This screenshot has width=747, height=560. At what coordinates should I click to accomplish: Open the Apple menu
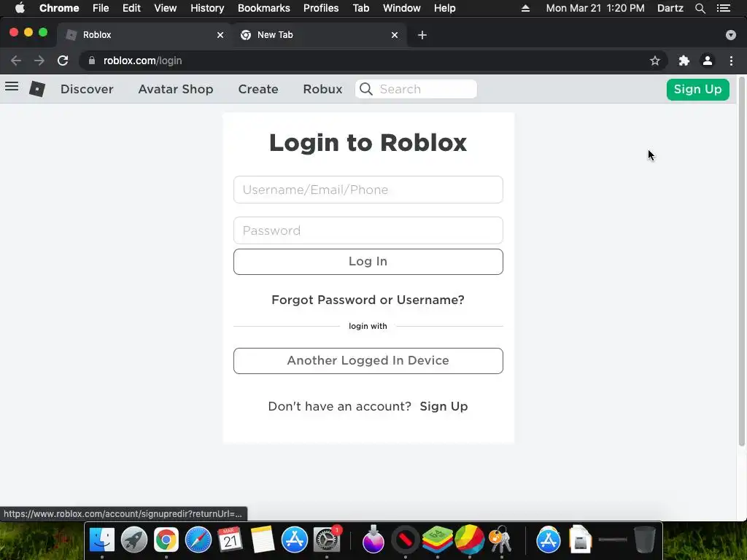click(20, 8)
